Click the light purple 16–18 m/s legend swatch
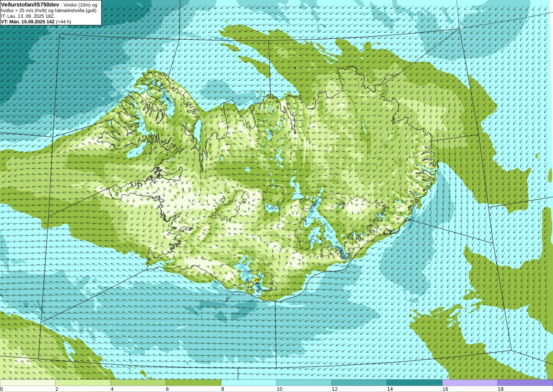 point(470,383)
